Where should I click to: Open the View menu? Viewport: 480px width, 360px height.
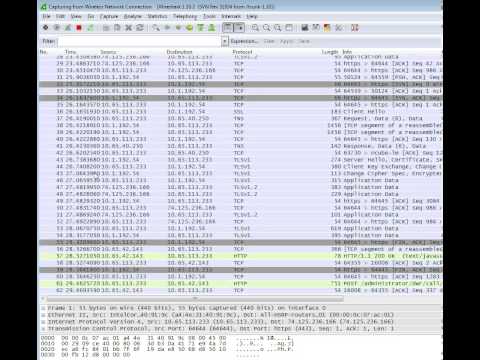click(x=76, y=16)
